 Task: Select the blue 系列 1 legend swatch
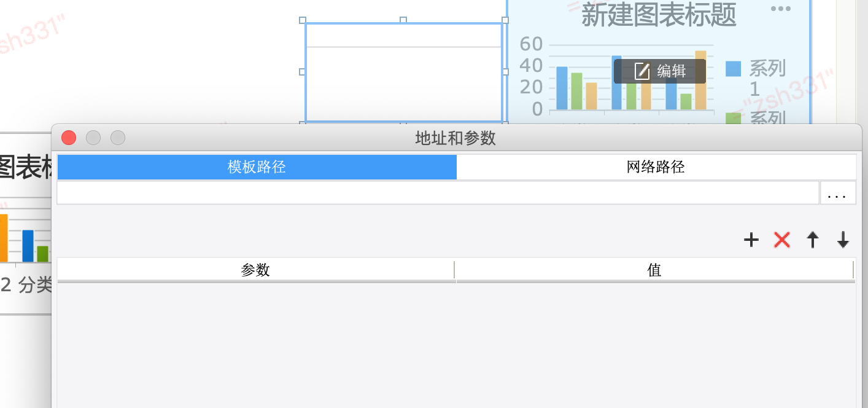tap(733, 68)
